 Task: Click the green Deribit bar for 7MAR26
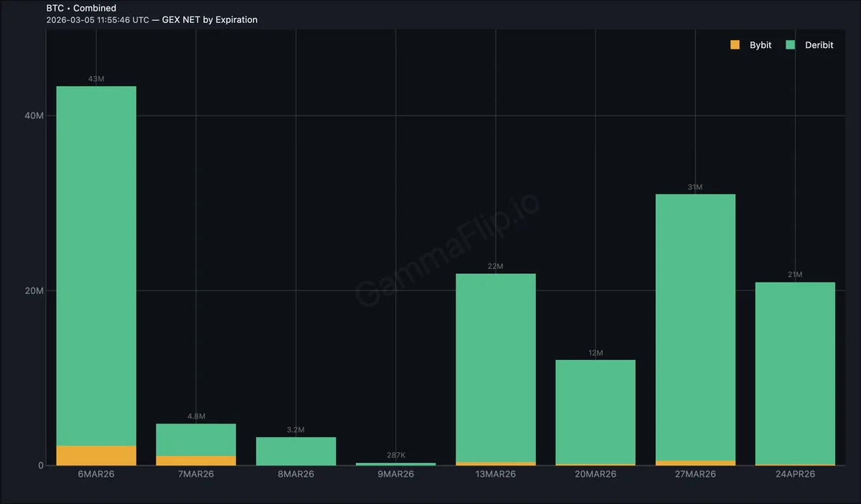pos(196,439)
